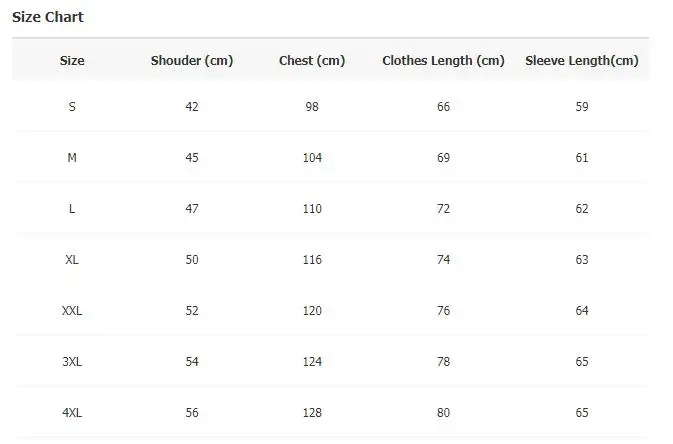673x444 pixels.
Task: Click the Shouder (cm) column header
Action: point(192,61)
